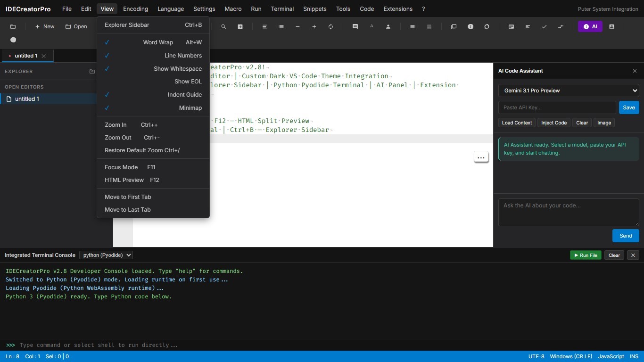
Task: Disable Show Whitespace in View menu
Action: click(x=153, y=69)
